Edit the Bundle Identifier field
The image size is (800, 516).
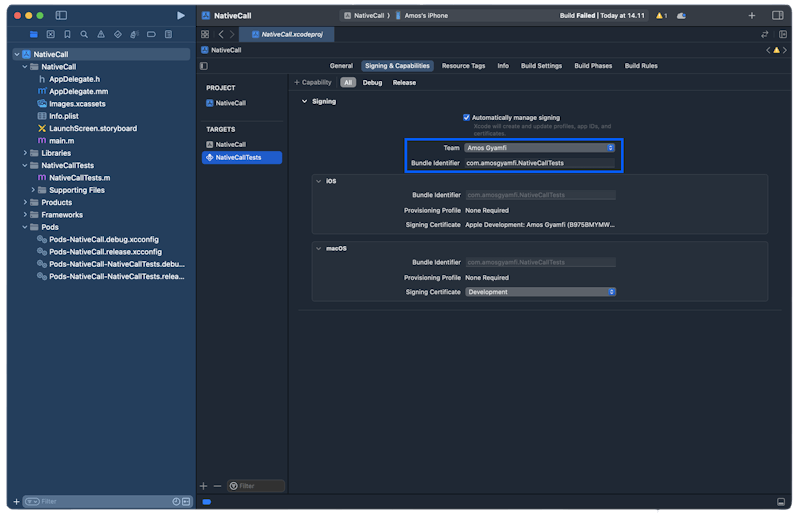(x=540, y=163)
